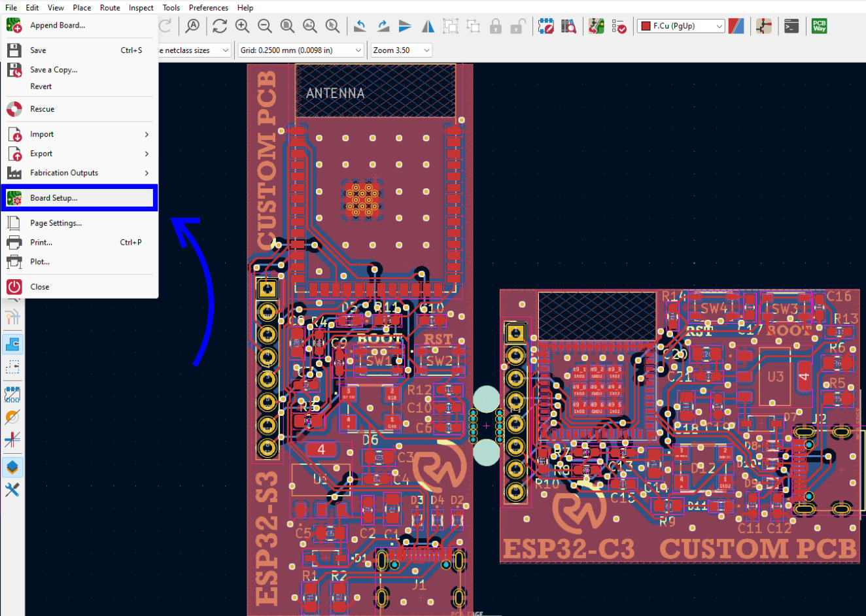Rotate selection clockwise
Viewport: 866px width, 616px height.
point(383,26)
